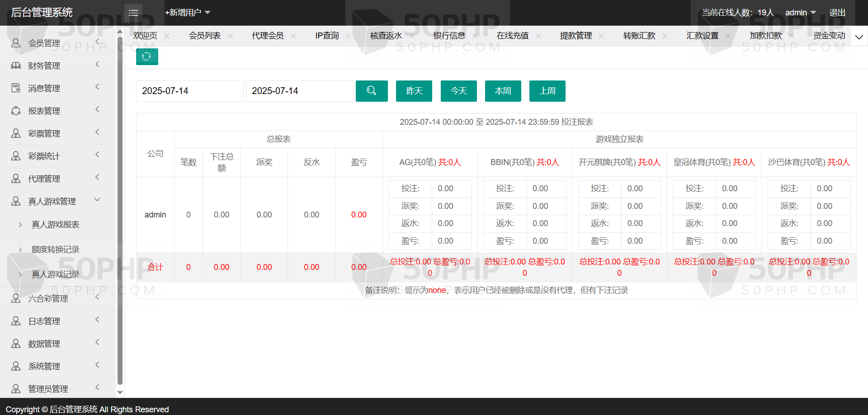Collapse the 真人游戏管理 menu
This screenshot has height=415, width=868.
tap(97, 200)
